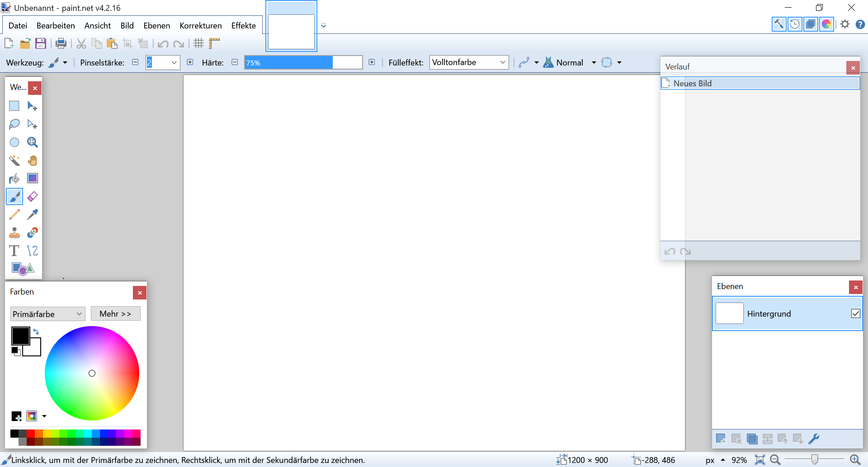Select the Paintbrush tool
The height and width of the screenshot is (467, 868).
14,196
